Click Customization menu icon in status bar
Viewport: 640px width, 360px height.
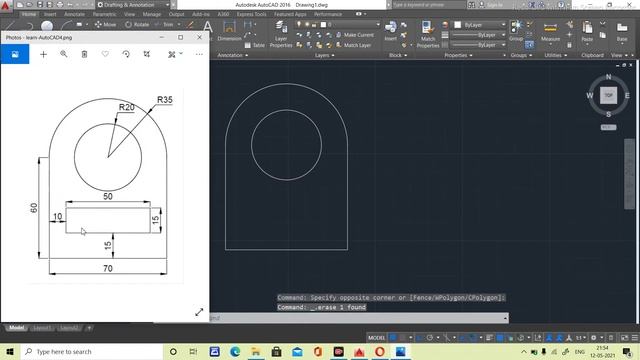pyautogui.click(x=635, y=338)
